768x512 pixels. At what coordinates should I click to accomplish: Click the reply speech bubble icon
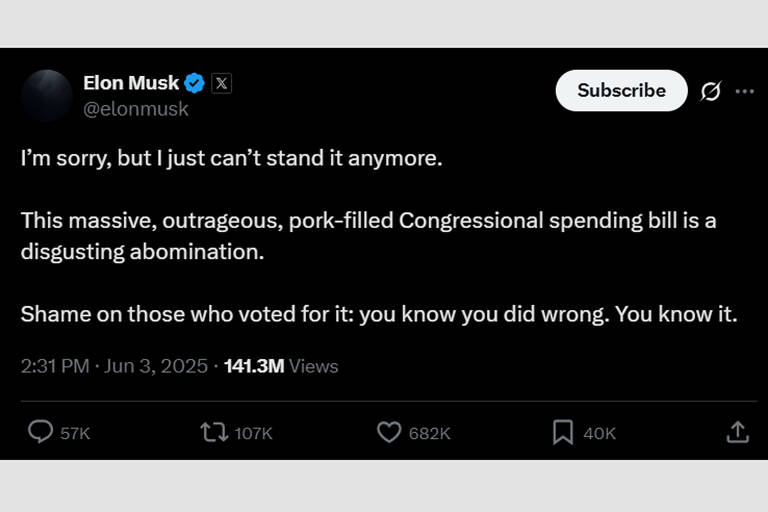(x=40, y=432)
